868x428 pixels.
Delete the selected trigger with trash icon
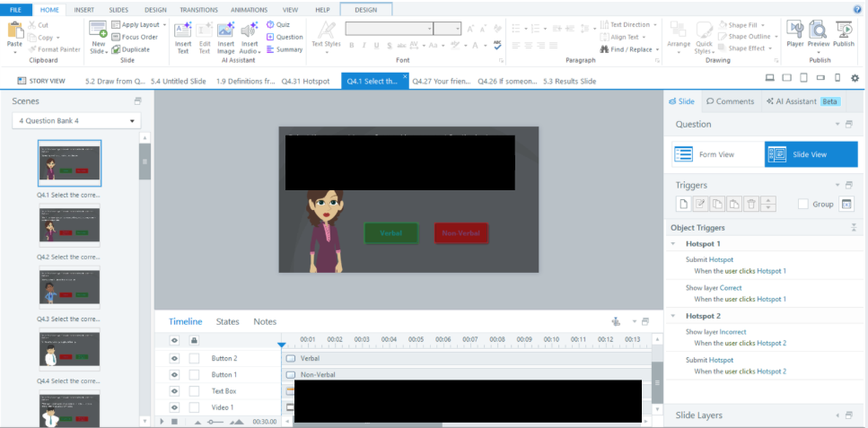(751, 204)
